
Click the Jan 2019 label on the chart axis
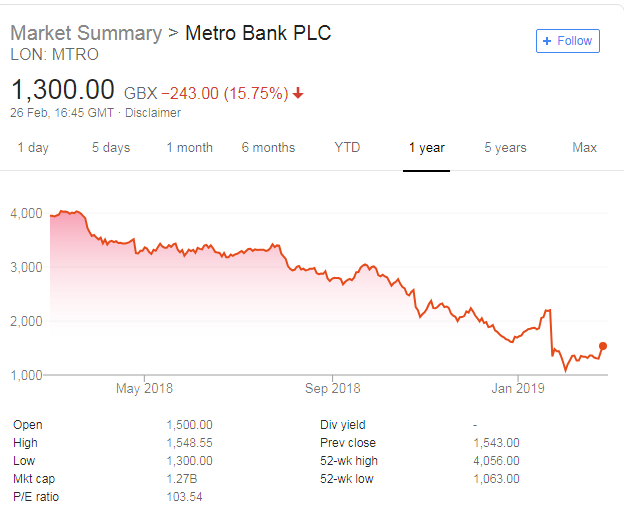tap(519, 388)
